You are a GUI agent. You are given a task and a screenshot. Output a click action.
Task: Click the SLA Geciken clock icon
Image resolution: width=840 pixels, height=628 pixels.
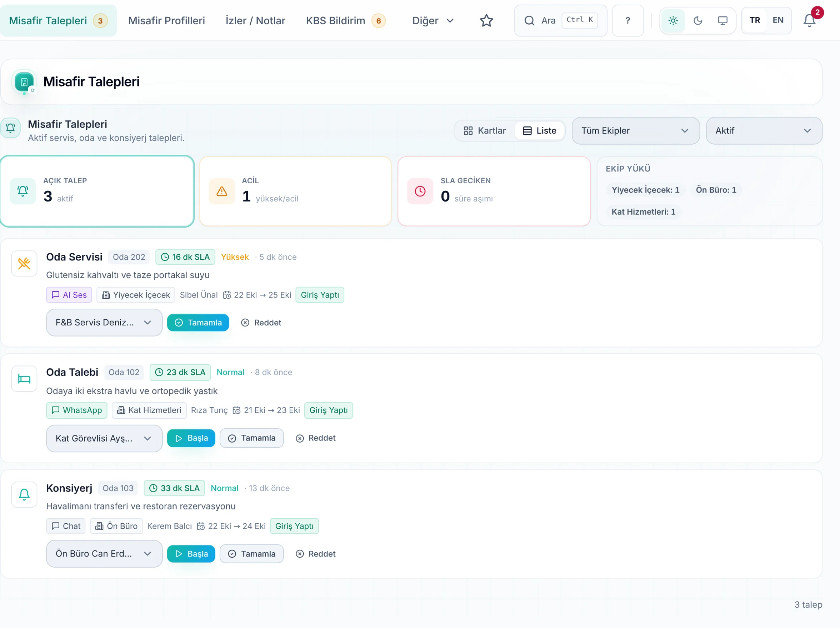pos(420,191)
